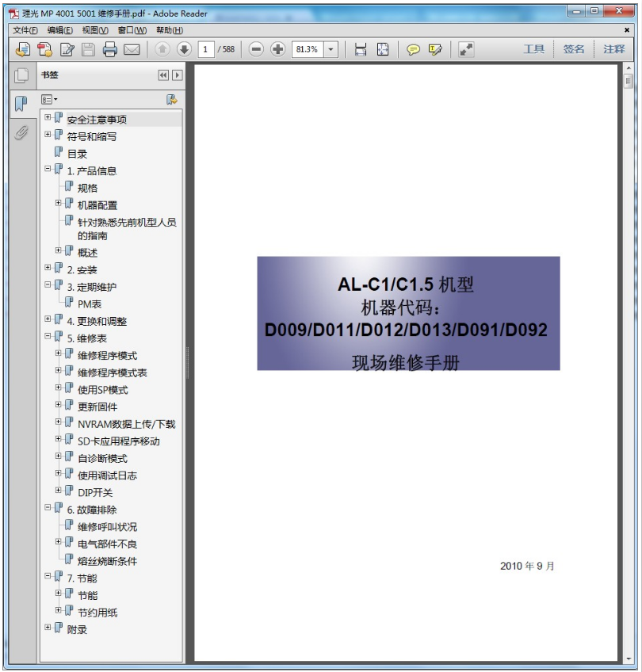Select 针对熟悉先前机型人员的指南 bookmark
The image size is (642, 672).
coord(127,229)
